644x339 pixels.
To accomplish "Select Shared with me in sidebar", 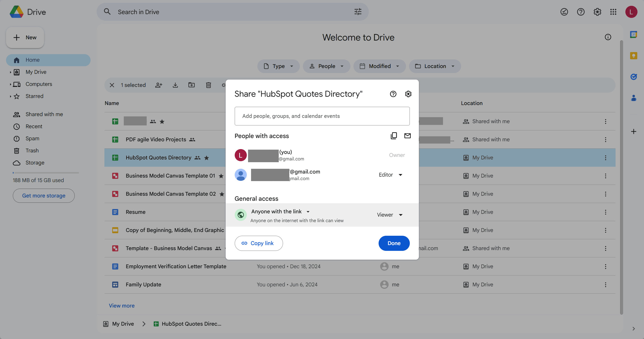I will 44,114.
